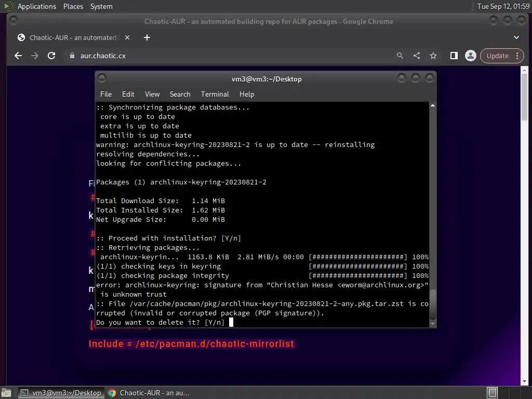Click the "Total Installed Size: 1.62 MiB" line

pyautogui.click(x=161, y=210)
